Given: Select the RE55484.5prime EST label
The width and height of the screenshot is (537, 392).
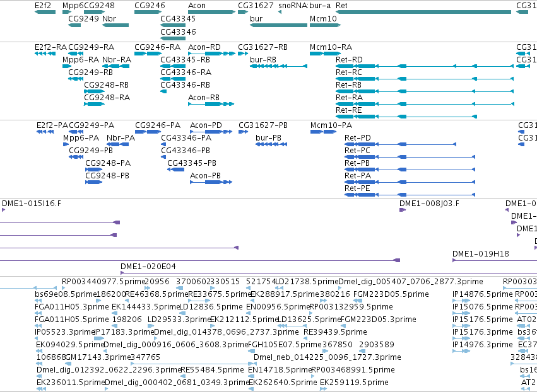Looking at the screenshot, I should (212, 370).
